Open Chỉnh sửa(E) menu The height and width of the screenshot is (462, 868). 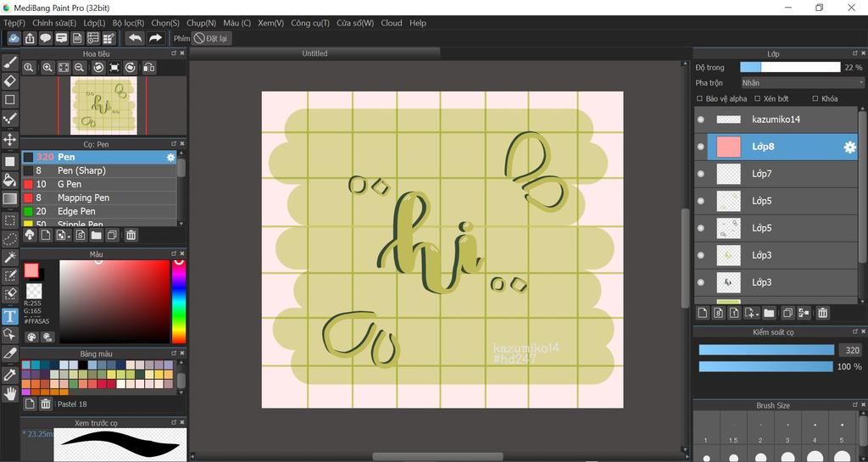point(54,23)
